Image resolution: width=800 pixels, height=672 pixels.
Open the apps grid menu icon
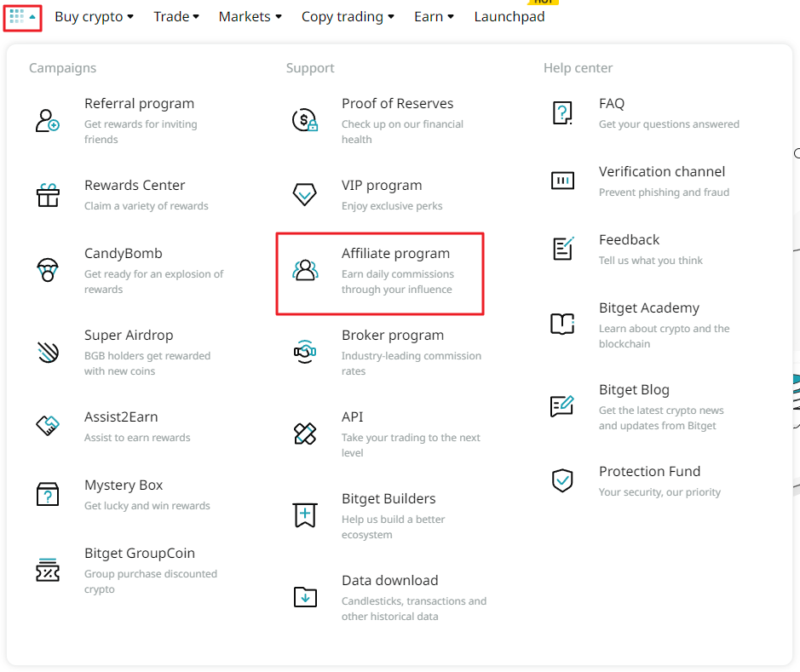22,17
